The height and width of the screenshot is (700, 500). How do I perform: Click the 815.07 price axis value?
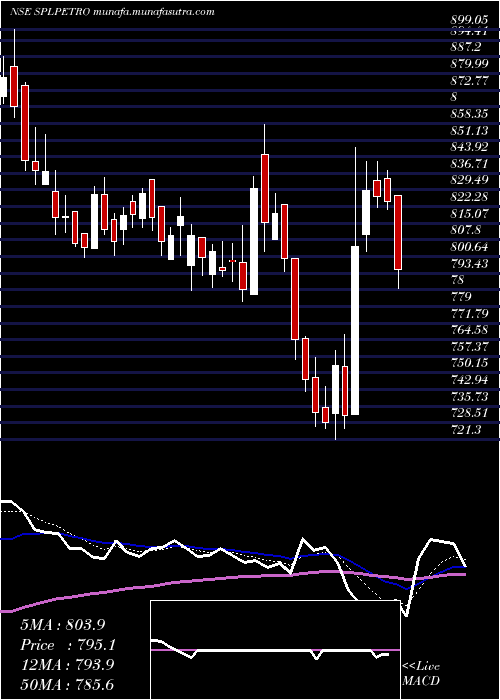(470, 214)
